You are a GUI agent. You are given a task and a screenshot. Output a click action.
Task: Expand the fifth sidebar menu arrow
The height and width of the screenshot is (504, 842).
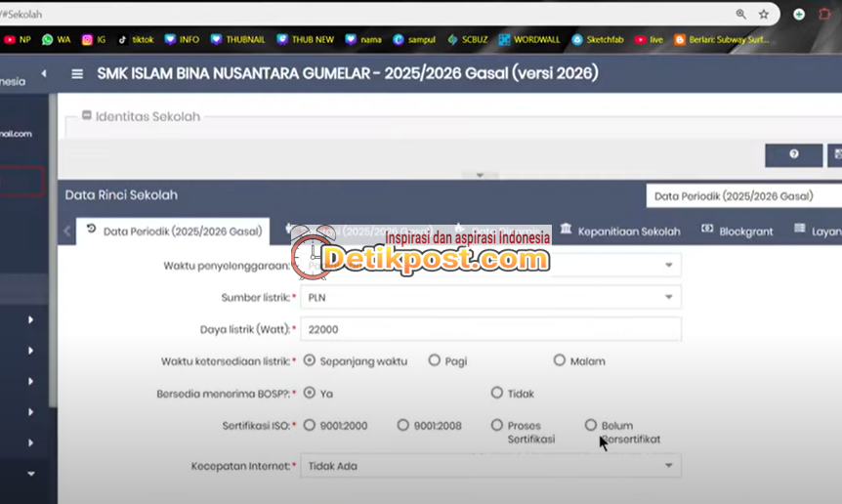tap(30, 442)
